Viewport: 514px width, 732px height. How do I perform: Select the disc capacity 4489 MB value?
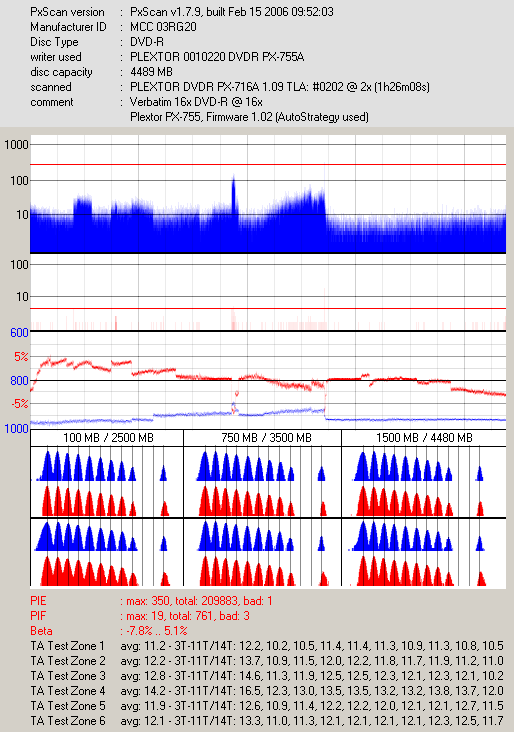tap(151, 71)
